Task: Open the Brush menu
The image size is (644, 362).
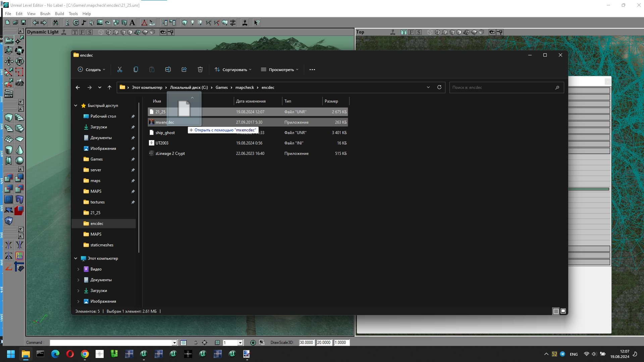Action: (45, 14)
